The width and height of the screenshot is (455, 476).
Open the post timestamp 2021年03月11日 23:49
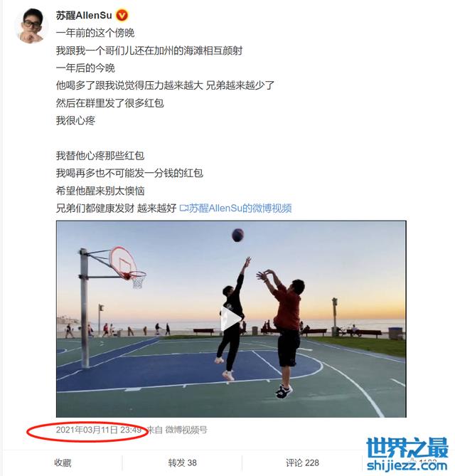[x=99, y=430]
